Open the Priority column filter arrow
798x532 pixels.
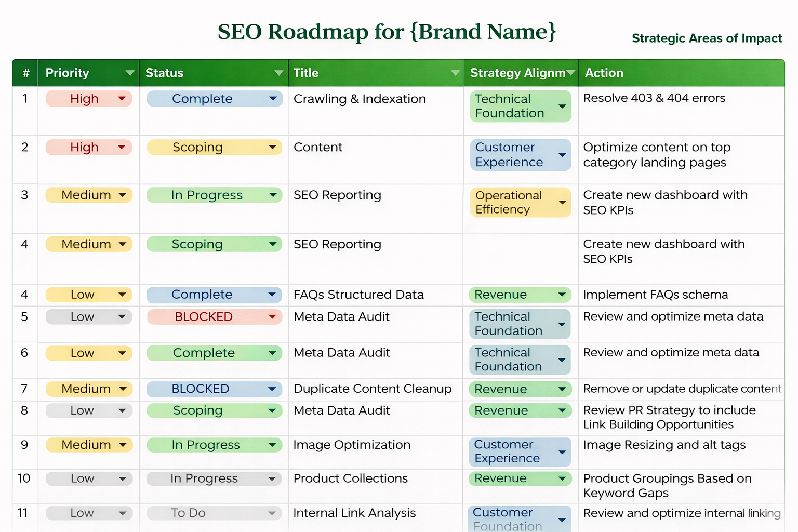pos(130,73)
